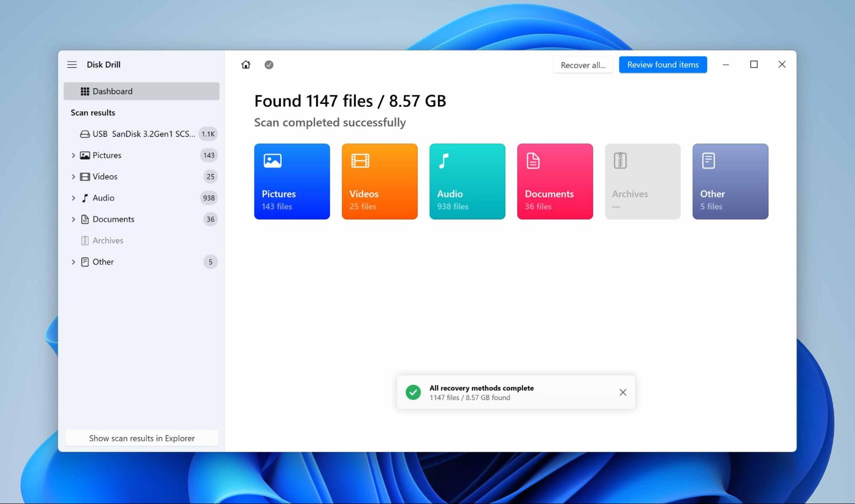
Task: Open the Audio category tile
Action: (467, 181)
